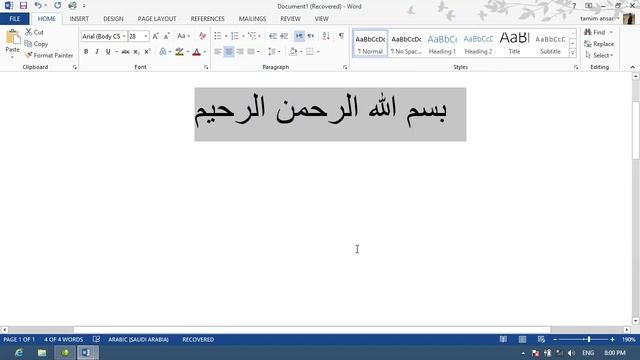Align text to the right
The image size is (640, 360).
[240, 52]
